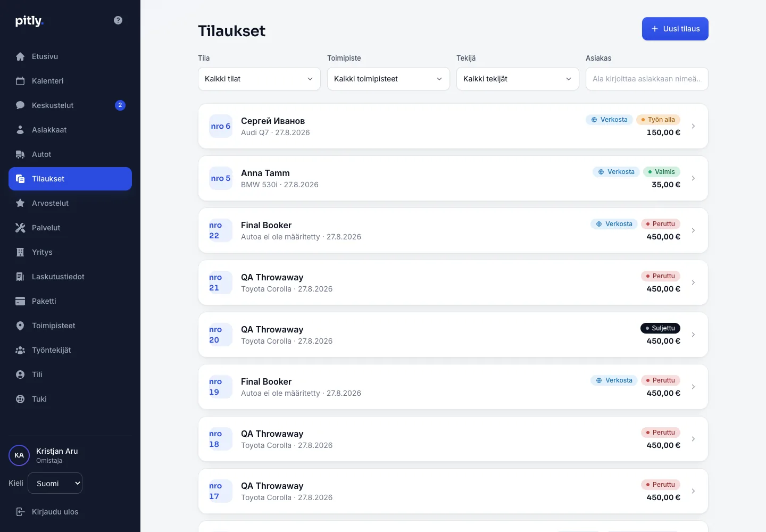
Task: Click the Laskutustiedot invoice icon
Action: 20,277
